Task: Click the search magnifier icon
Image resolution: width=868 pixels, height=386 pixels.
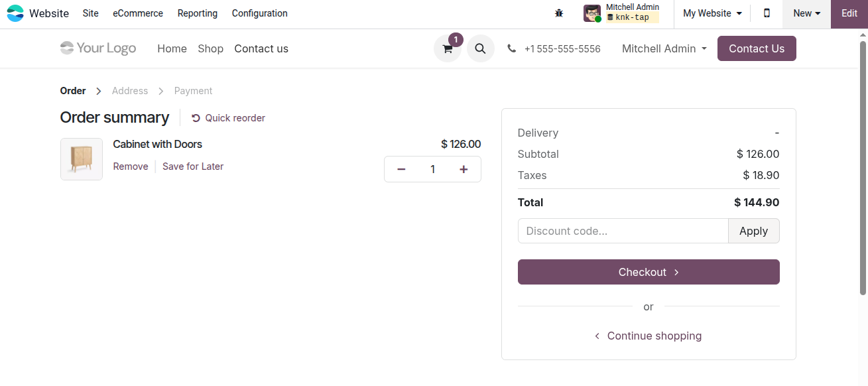Action: tap(480, 48)
